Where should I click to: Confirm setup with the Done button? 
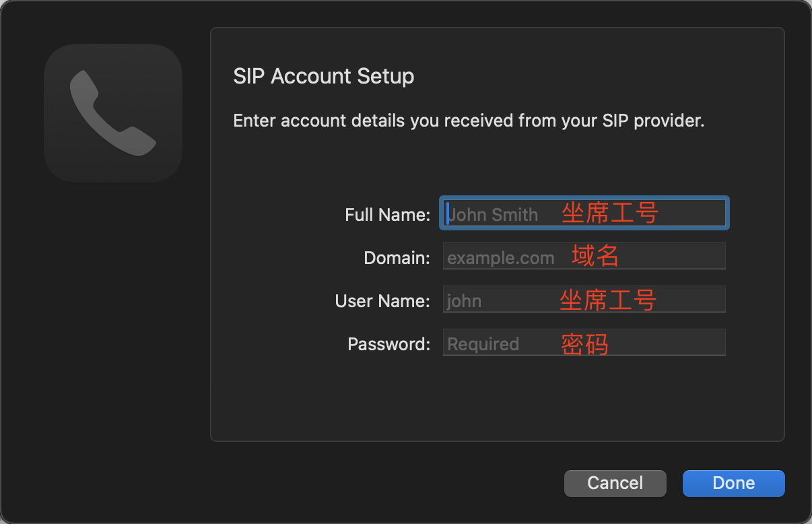(x=734, y=483)
